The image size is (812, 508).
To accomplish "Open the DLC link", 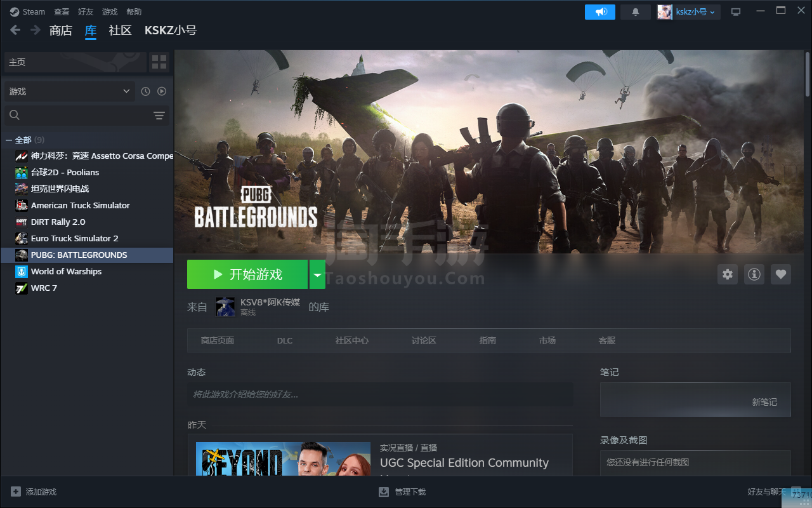I will click(x=285, y=340).
